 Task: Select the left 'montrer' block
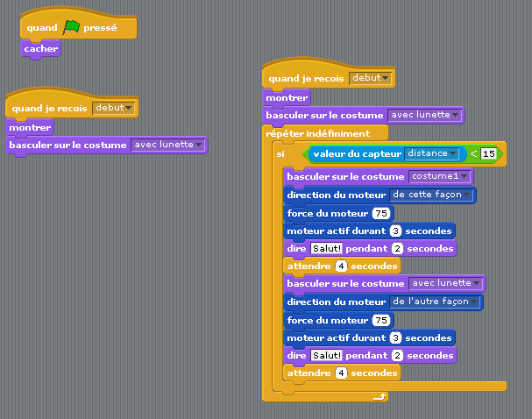click(x=30, y=128)
